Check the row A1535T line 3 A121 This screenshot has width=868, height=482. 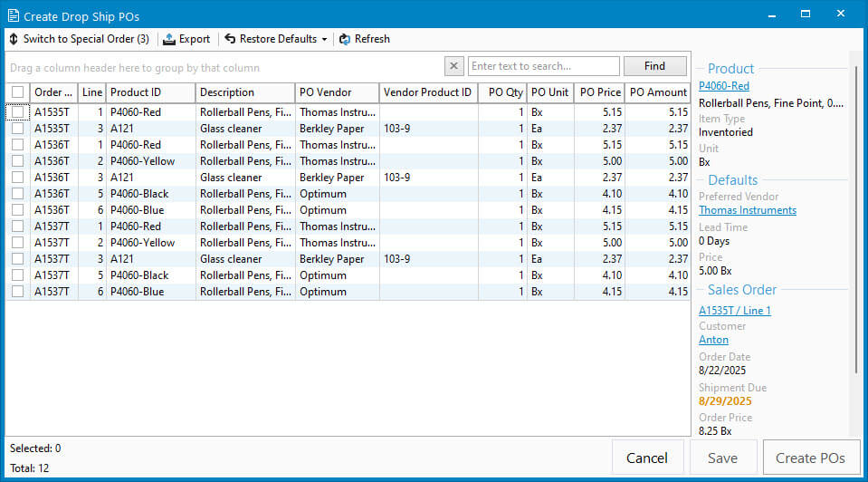tap(18, 129)
